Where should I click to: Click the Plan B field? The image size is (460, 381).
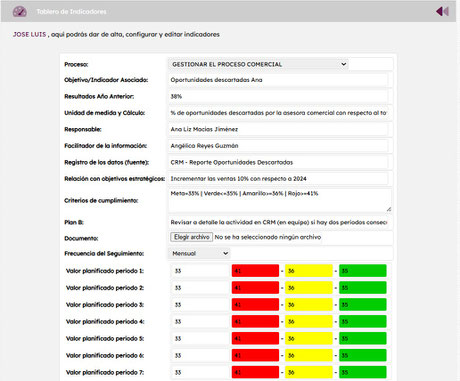tap(278, 222)
